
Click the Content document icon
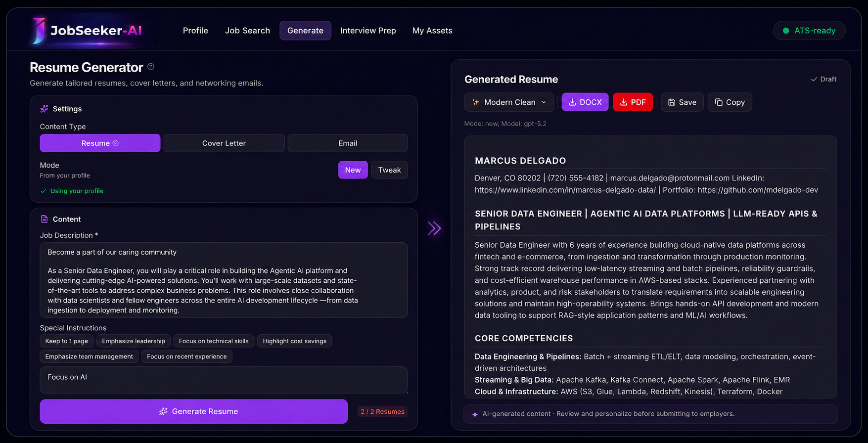click(44, 219)
